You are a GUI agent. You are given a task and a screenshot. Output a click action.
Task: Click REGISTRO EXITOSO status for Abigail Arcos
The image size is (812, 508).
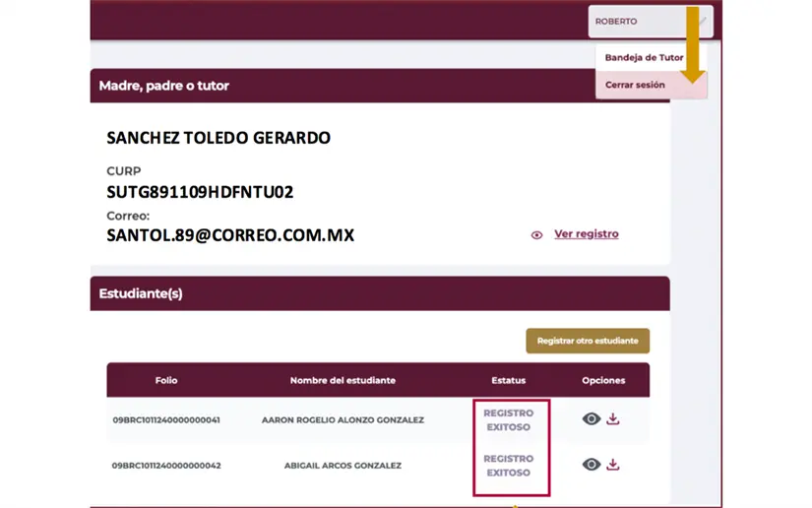[508, 466]
